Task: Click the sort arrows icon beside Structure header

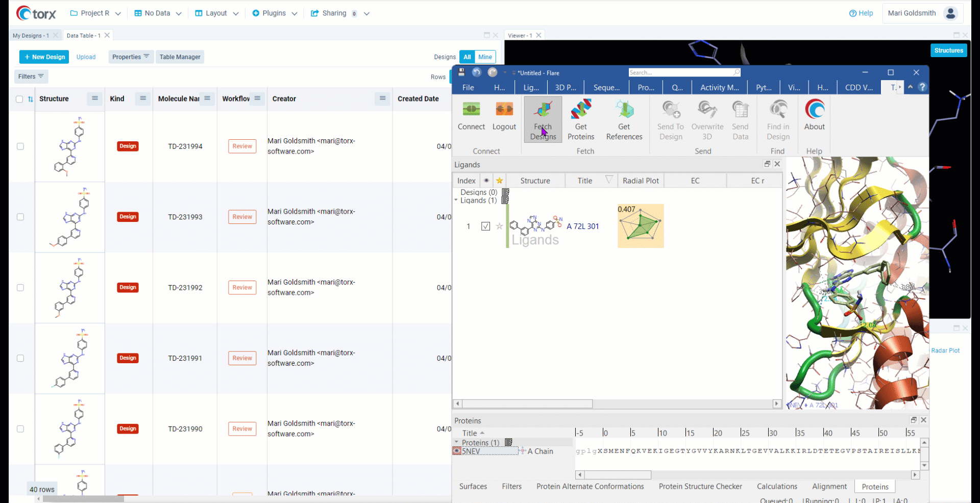Action: pyautogui.click(x=31, y=99)
